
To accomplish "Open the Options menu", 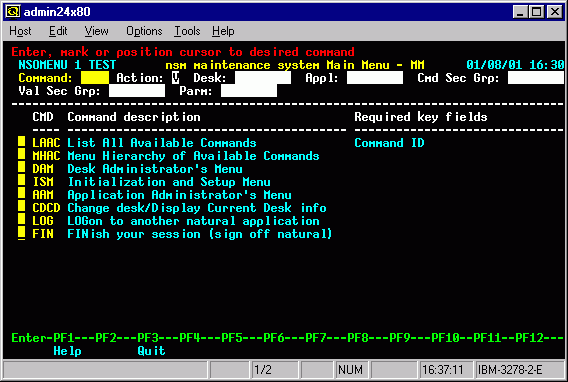I will click(x=144, y=31).
